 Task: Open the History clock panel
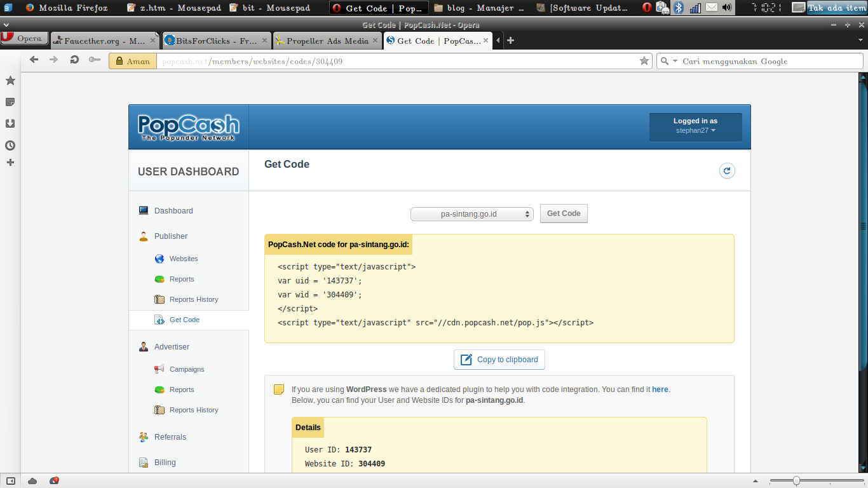(10, 146)
